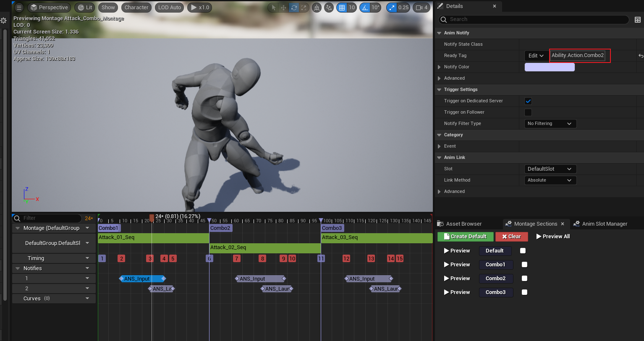This screenshot has height=341, width=644.
Task: Switch to the translate gizmo tool
Action: click(x=284, y=8)
